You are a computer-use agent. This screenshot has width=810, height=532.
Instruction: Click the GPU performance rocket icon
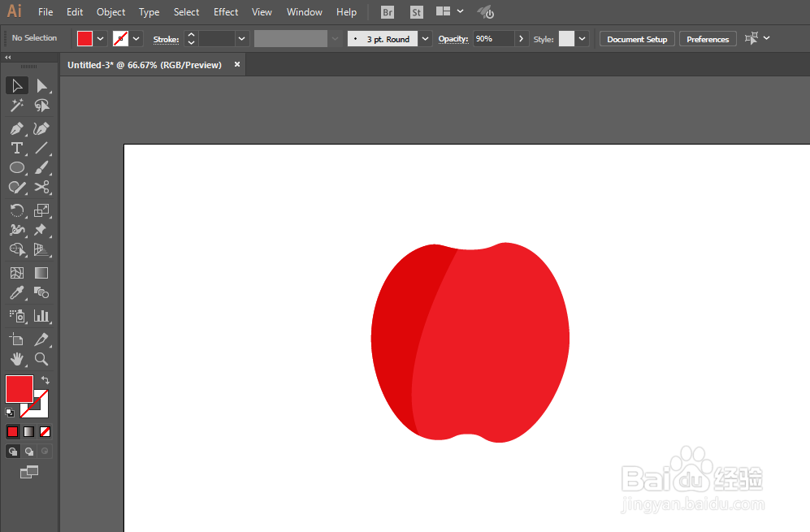click(486, 12)
